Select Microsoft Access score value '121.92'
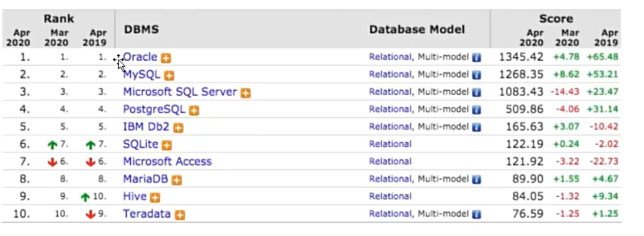Viewport: 644px width, 236px height. 525,161
